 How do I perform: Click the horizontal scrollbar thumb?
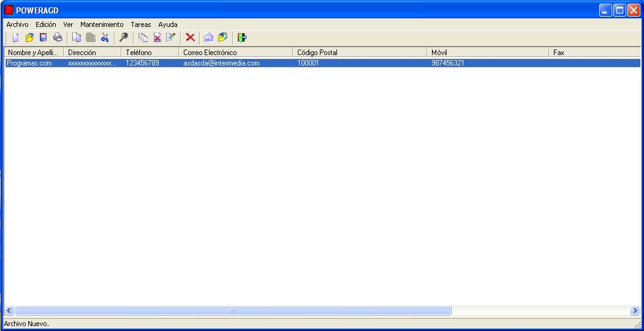233,311
